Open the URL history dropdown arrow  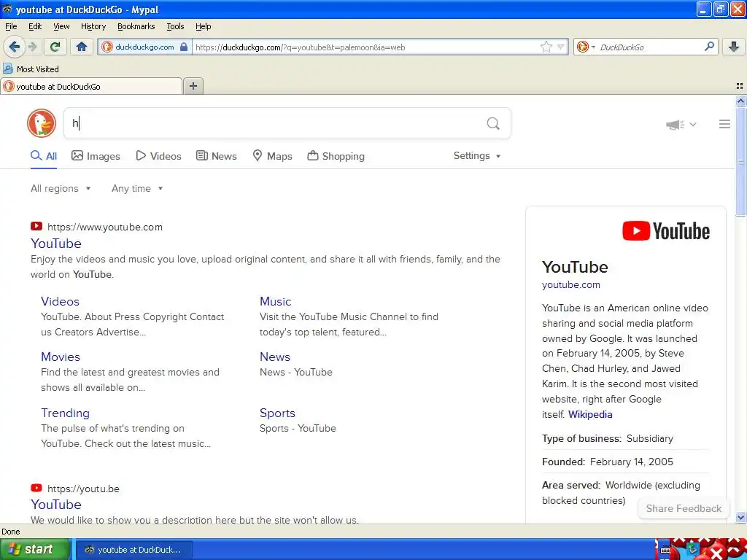tap(561, 47)
